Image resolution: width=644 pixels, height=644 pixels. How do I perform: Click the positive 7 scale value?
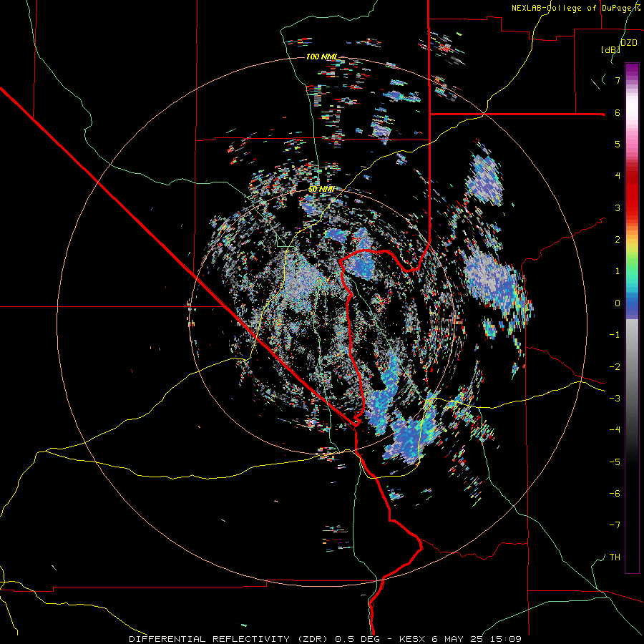tap(618, 80)
